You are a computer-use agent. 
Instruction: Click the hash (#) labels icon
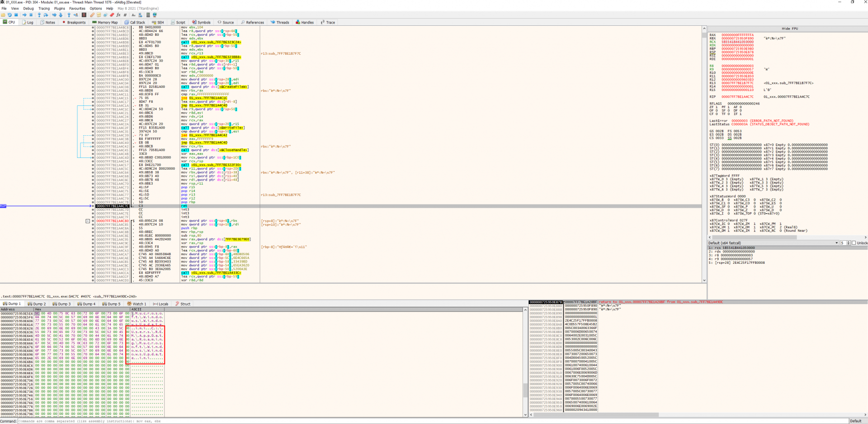click(x=125, y=15)
